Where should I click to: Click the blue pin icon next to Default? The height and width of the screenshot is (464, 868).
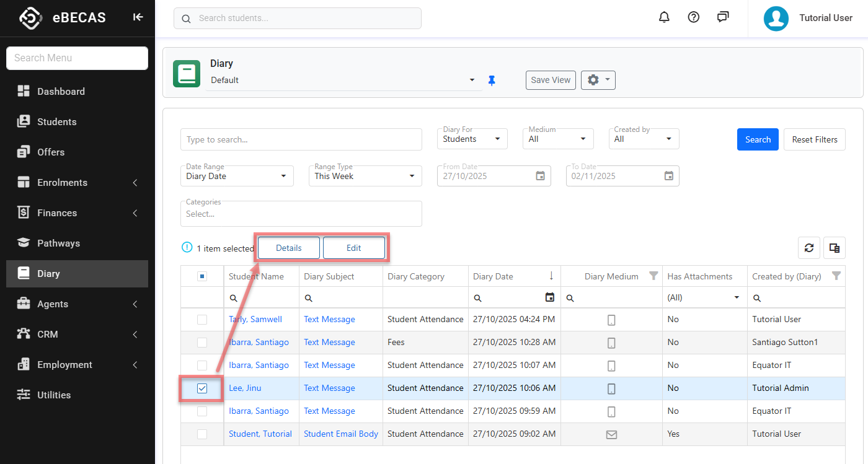click(x=492, y=81)
